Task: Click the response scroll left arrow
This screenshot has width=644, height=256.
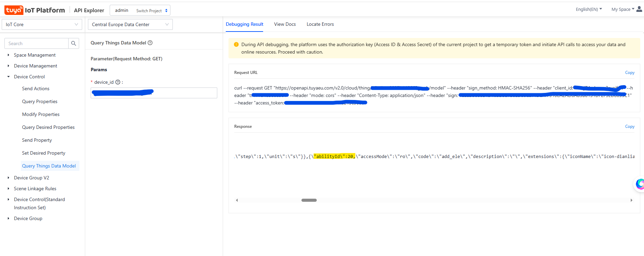Action: [x=237, y=200]
